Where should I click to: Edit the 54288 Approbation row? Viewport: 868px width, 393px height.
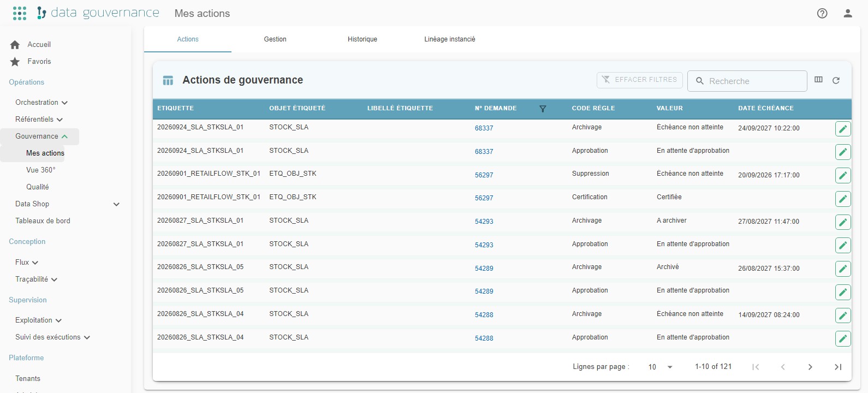(x=843, y=339)
